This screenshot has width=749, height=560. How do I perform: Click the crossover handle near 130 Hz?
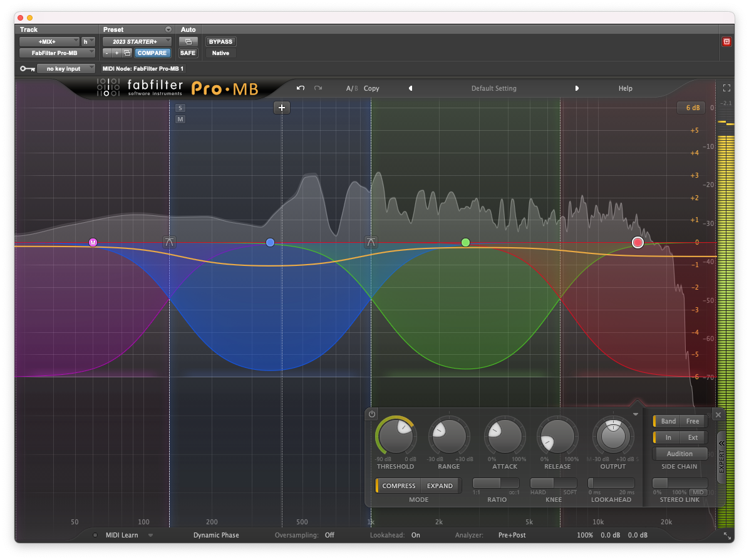pyautogui.click(x=169, y=242)
